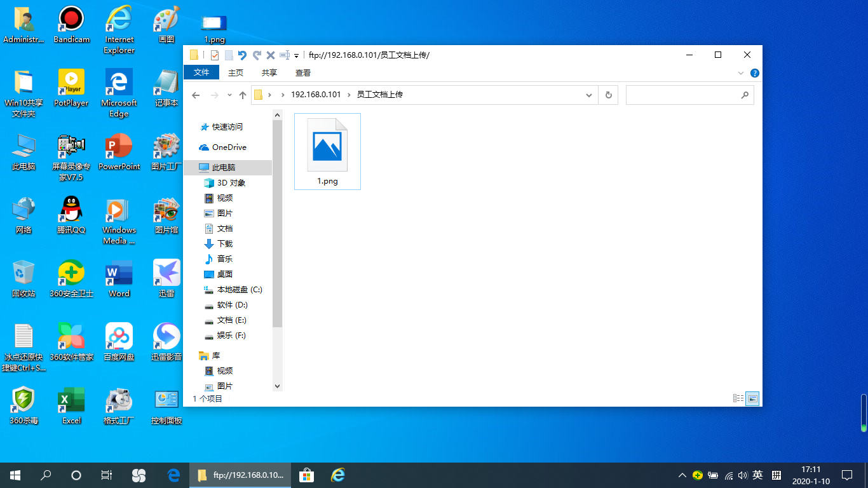The image size is (868, 488).
Task: Click navigation pane scrollbar up arrow
Action: coord(277,115)
